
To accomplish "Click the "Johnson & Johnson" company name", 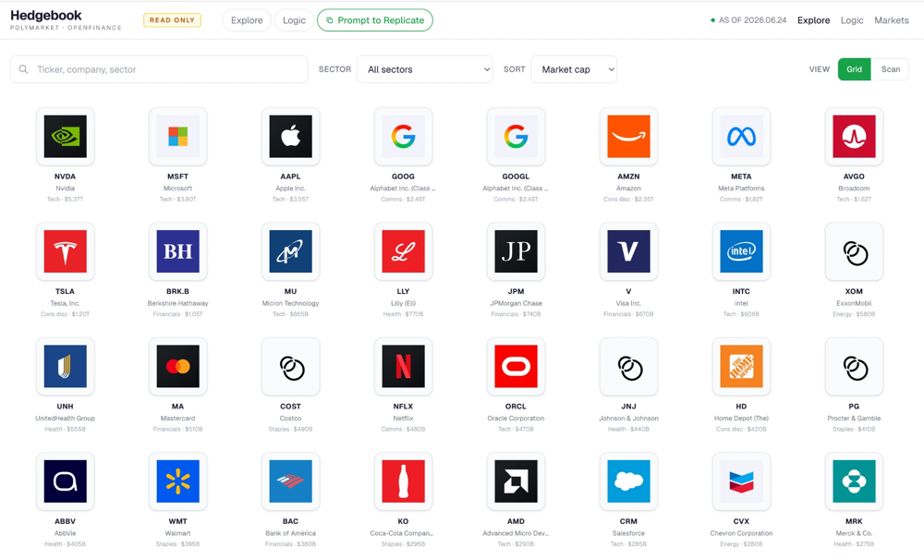I will point(628,418).
